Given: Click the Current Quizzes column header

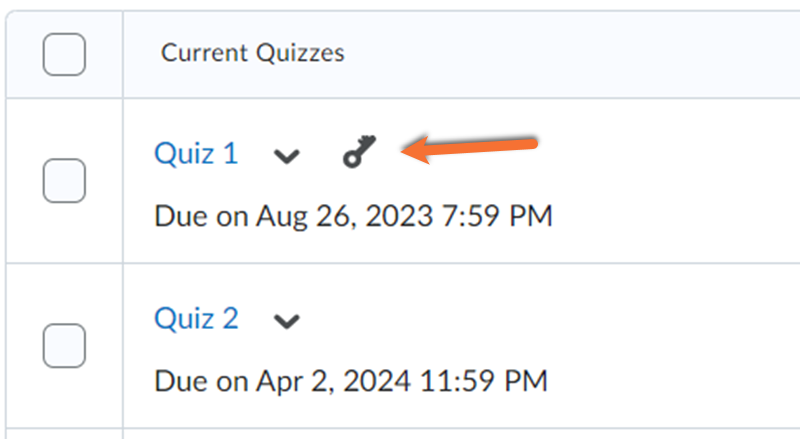Looking at the screenshot, I should [x=252, y=53].
